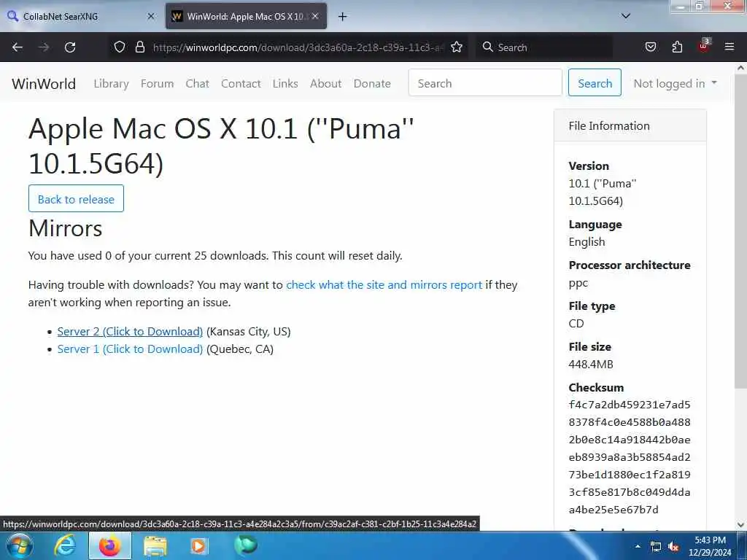Open the Windows Start button
Viewport: 747px width, 560px height.
[18, 545]
